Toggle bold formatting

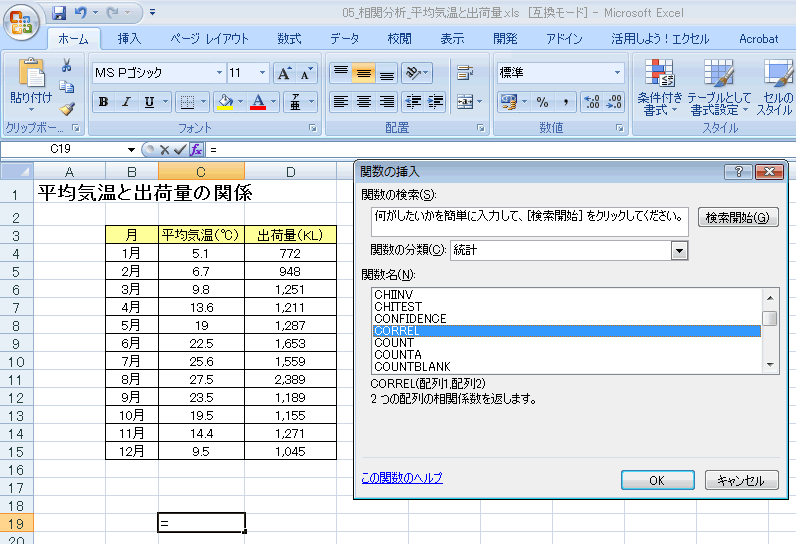pyautogui.click(x=103, y=102)
